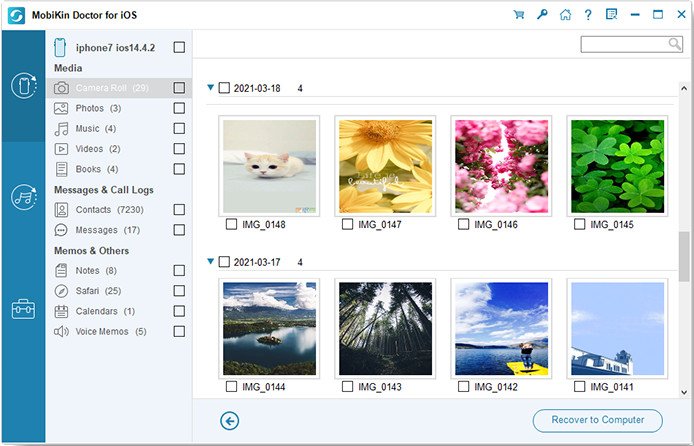694x446 pixels.
Task: Click Recover to Computer button
Action: 598,420
